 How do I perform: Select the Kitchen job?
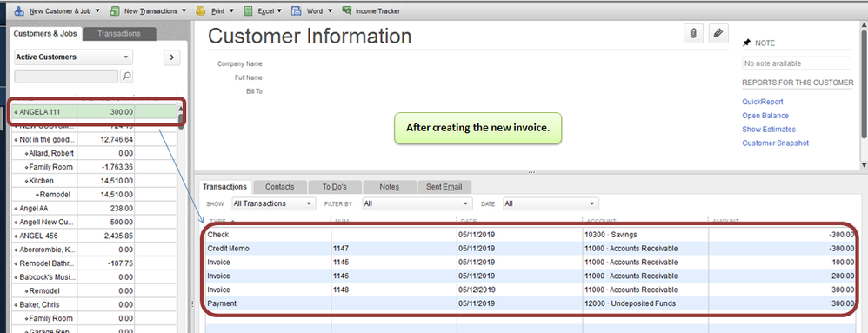click(94, 181)
